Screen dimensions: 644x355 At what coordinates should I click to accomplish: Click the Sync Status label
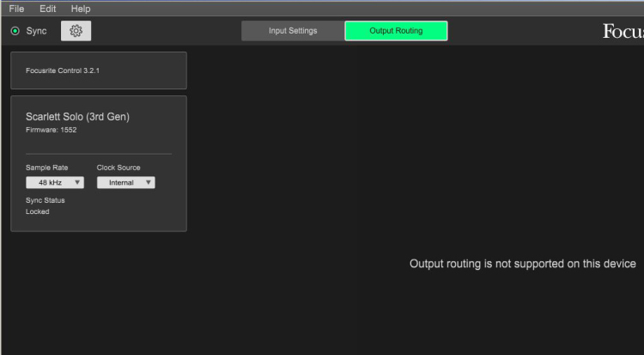(x=45, y=200)
